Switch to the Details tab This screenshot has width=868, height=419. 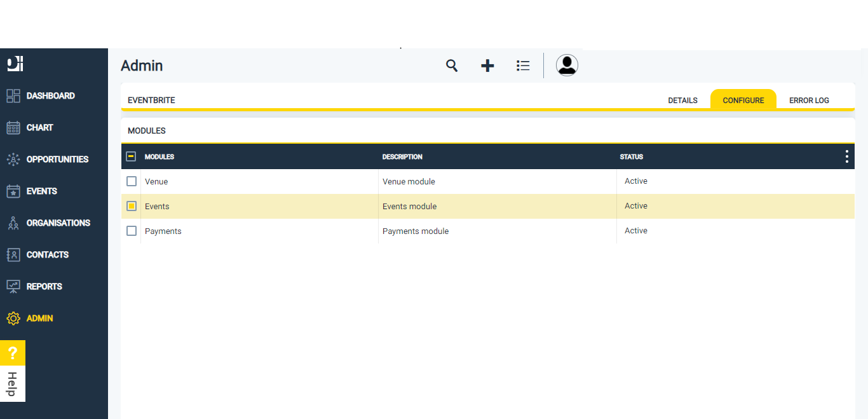coord(682,100)
